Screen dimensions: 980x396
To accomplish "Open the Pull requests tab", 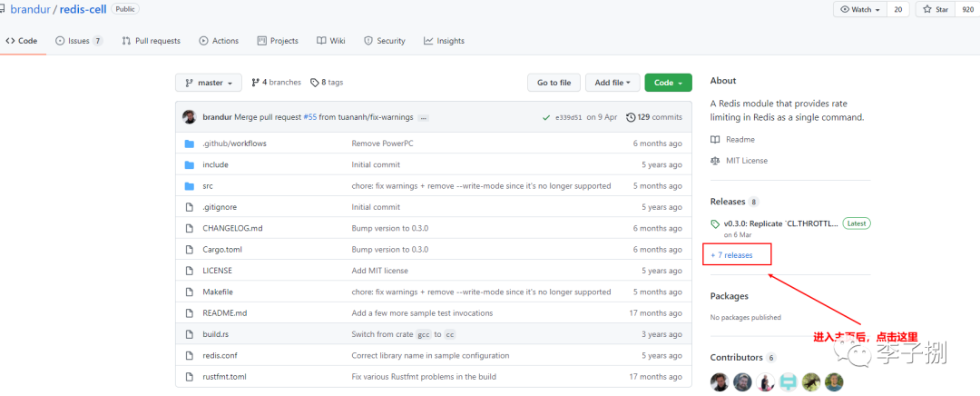I will click(152, 41).
